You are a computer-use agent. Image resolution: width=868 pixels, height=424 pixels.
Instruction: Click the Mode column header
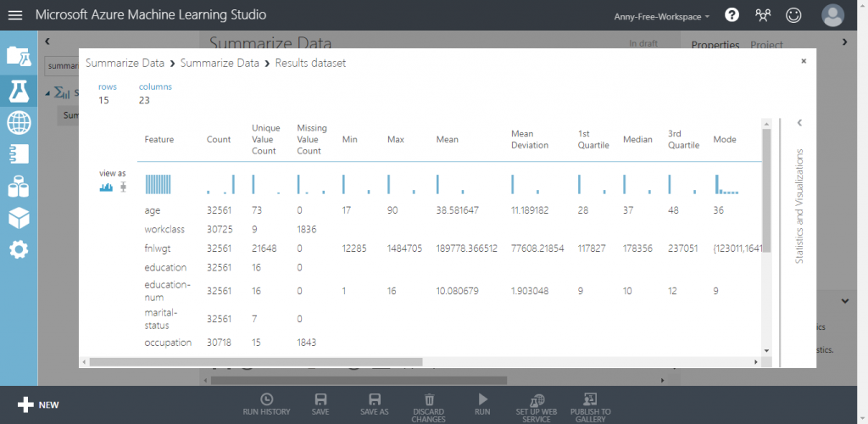pos(725,139)
